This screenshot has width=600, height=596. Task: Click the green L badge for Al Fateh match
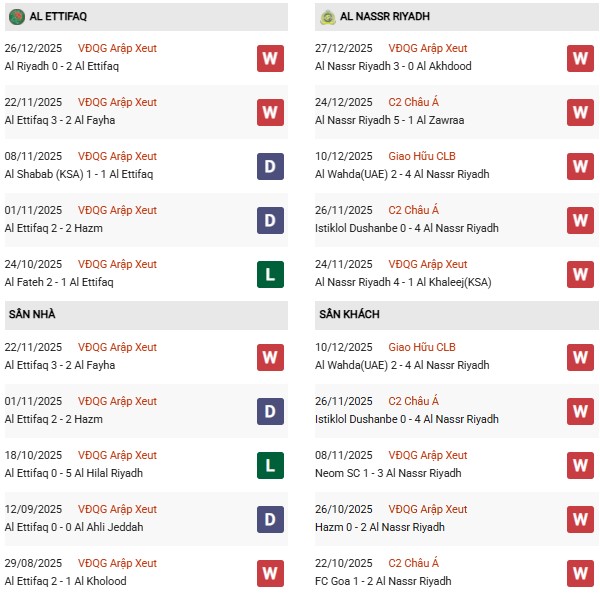(270, 274)
